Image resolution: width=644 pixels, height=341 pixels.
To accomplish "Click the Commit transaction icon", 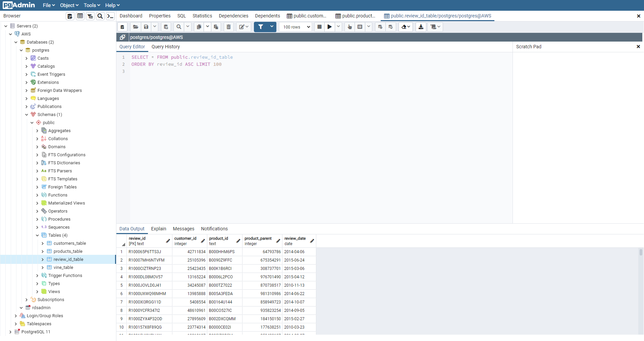I will pyautogui.click(x=380, y=27).
